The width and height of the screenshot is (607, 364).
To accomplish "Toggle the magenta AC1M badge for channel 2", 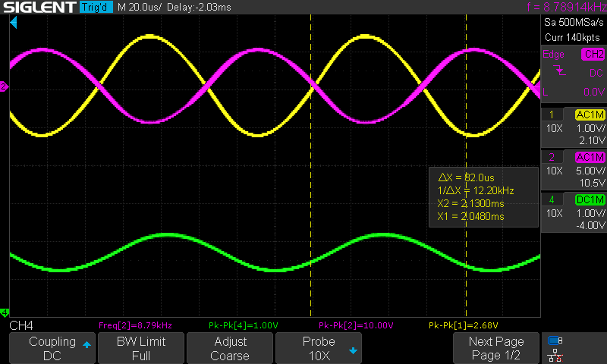I will click(x=590, y=157).
